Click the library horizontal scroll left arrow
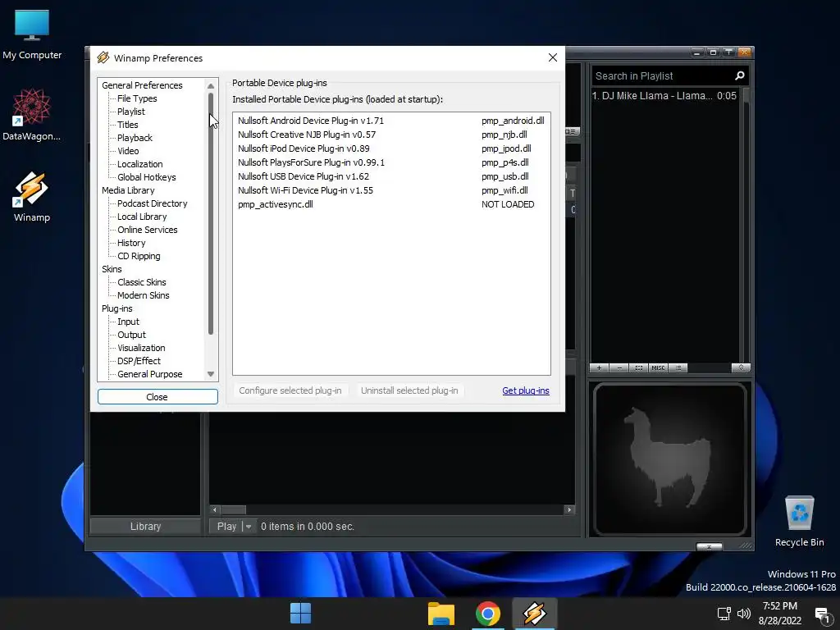Image resolution: width=840 pixels, height=630 pixels. (x=215, y=510)
